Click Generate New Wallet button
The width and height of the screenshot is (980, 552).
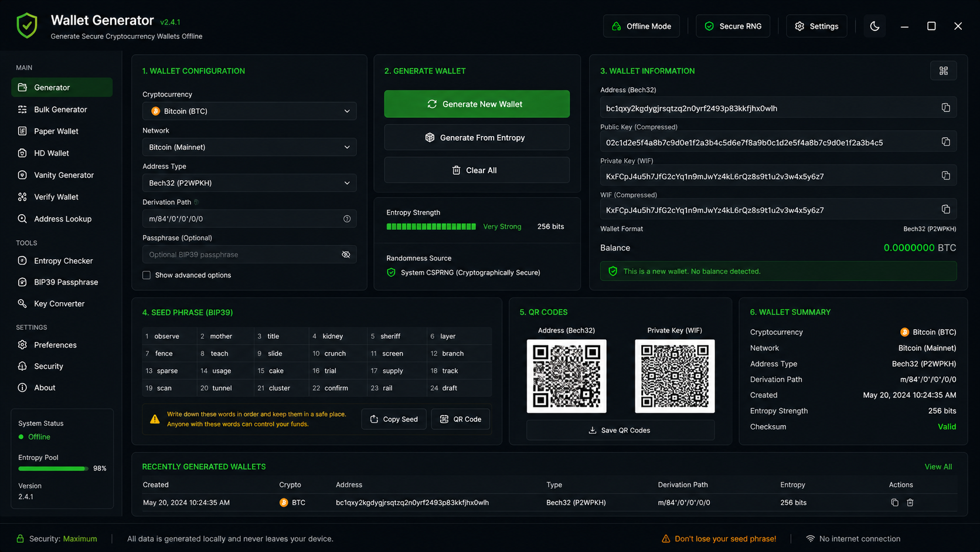pyautogui.click(x=477, y=104)
